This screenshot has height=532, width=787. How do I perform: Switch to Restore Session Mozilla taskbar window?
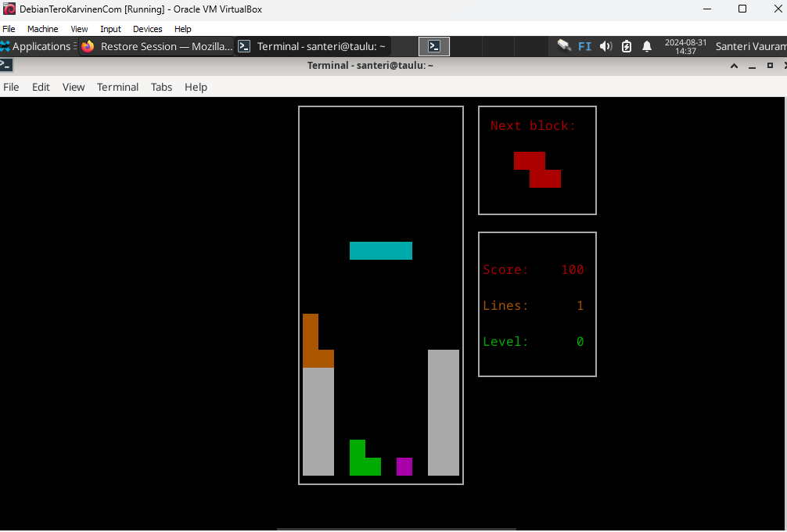(156, 46)
